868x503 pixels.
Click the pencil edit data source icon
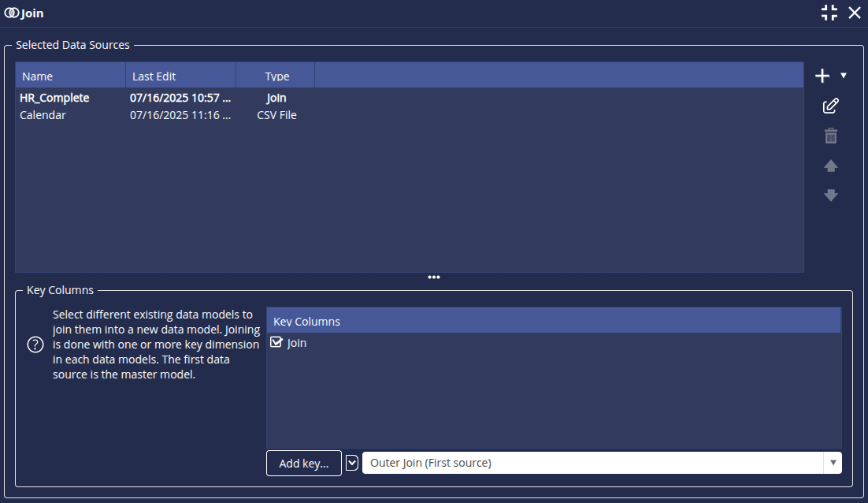830,106
